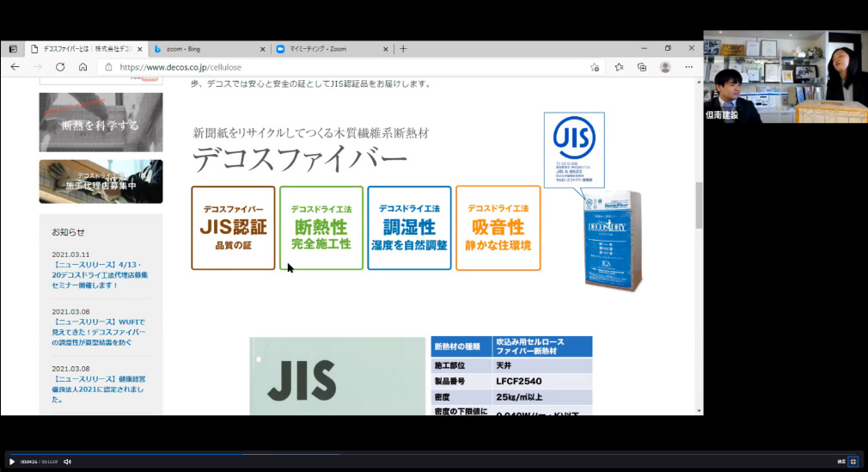Go forward in browser
This screenshot has height=472, width=868.
(38, 67)
